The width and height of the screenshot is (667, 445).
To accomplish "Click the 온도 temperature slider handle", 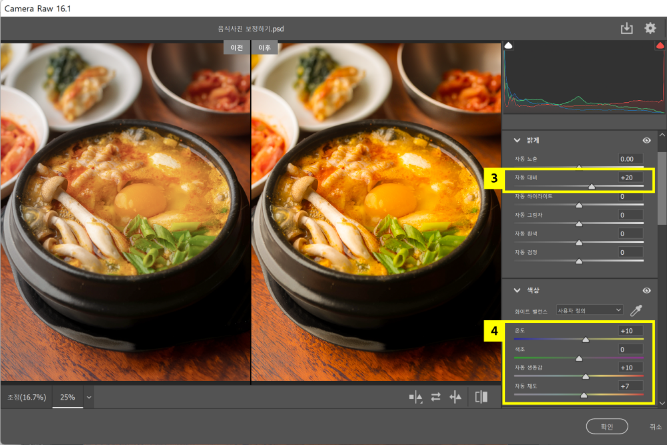I will [x=586, y=339].
